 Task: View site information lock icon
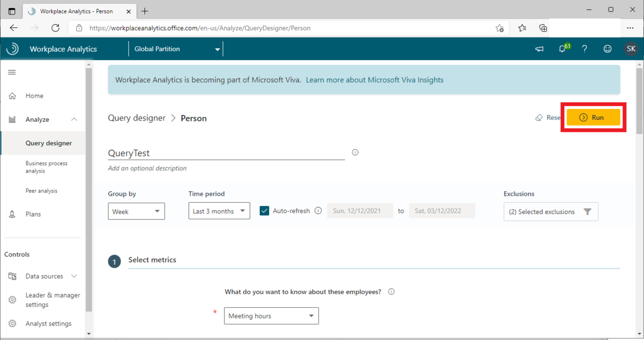pos(79,28)
